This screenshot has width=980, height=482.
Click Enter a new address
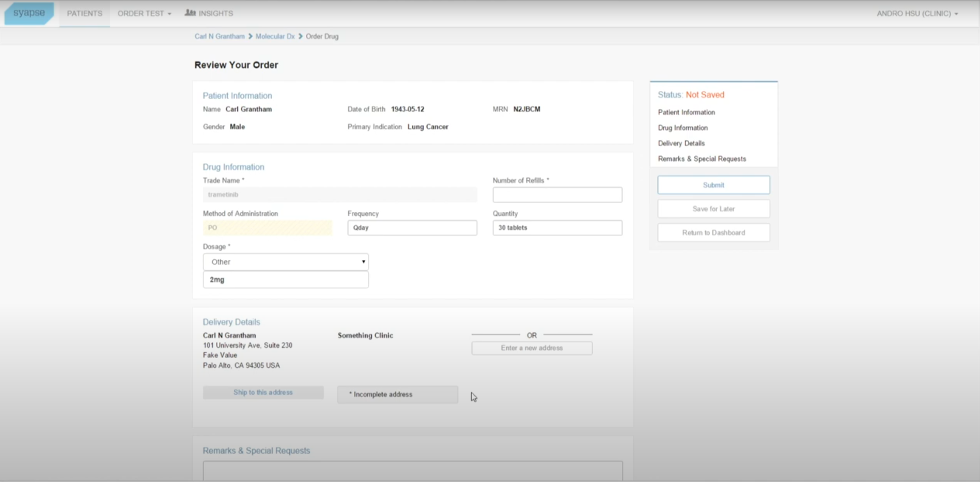(x=532, y=348)
